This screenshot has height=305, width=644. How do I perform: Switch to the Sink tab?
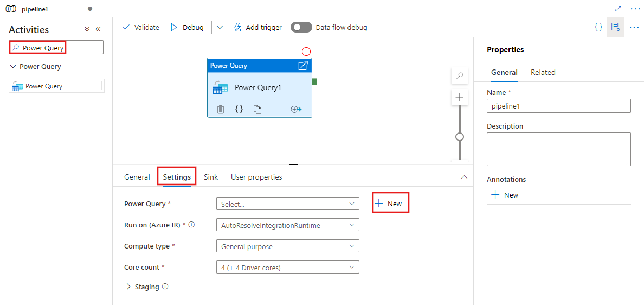coord(211,177)
